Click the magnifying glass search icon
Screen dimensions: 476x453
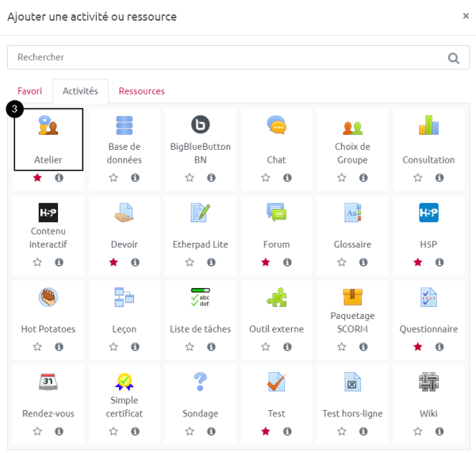(x=453, y=58)
